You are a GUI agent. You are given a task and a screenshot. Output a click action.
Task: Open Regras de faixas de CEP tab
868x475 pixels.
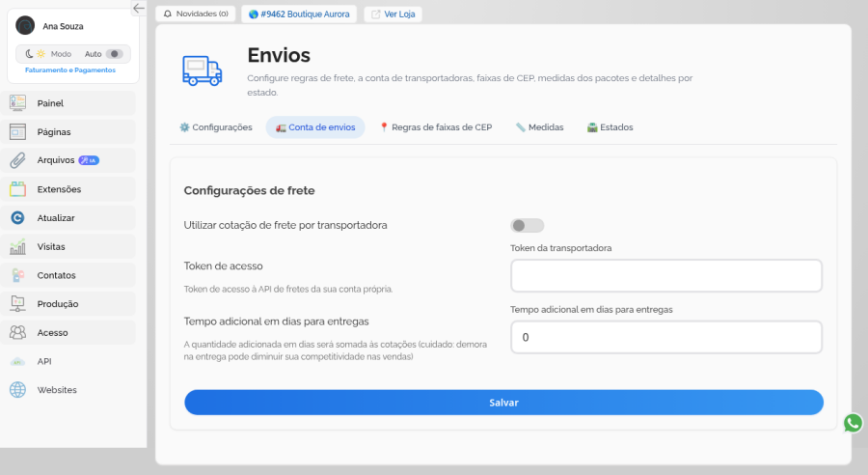tap(436, 127)
